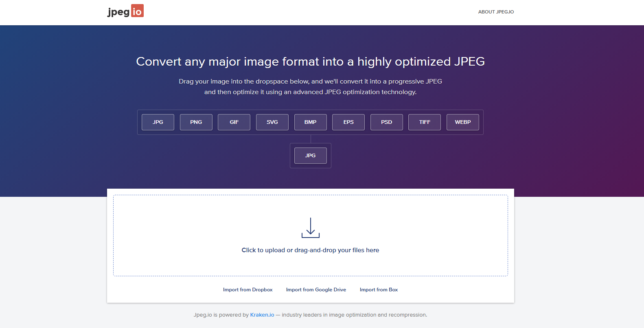Click the 'Click to upload or drag-and-drop' text

[x=310, y=250]
